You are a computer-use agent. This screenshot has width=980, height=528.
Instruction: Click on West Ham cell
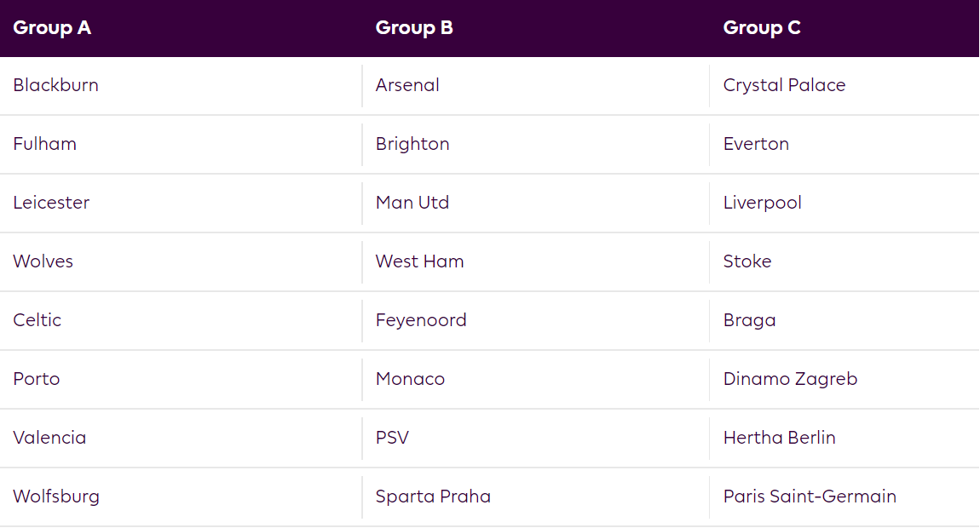coord(420,261)
